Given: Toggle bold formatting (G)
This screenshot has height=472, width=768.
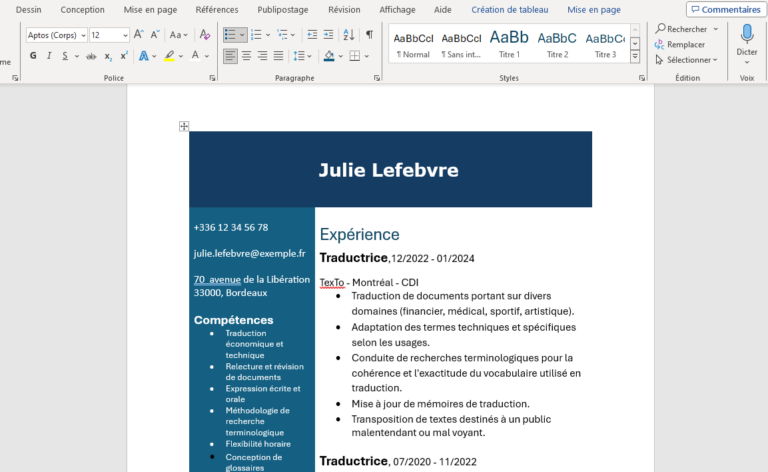Looking at the screenshot, I should pyautogui.click(x=33, y=56).
